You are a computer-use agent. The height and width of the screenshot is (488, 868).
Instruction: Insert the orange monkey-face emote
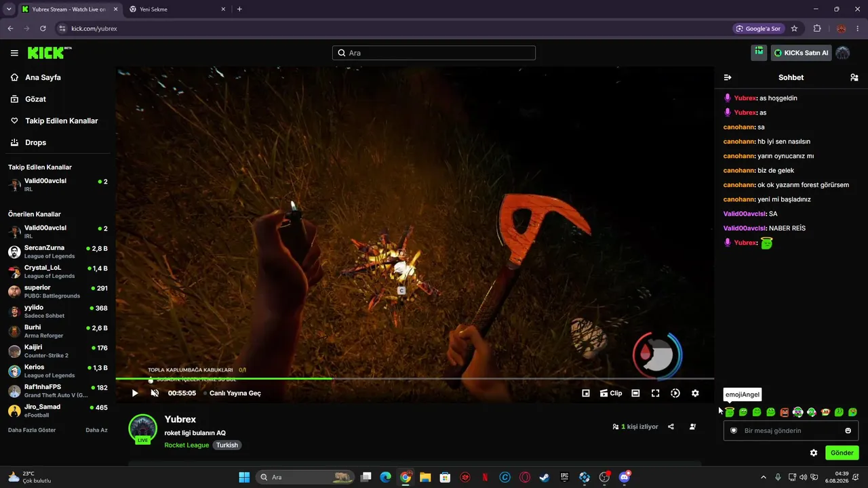tap(825, 412)
